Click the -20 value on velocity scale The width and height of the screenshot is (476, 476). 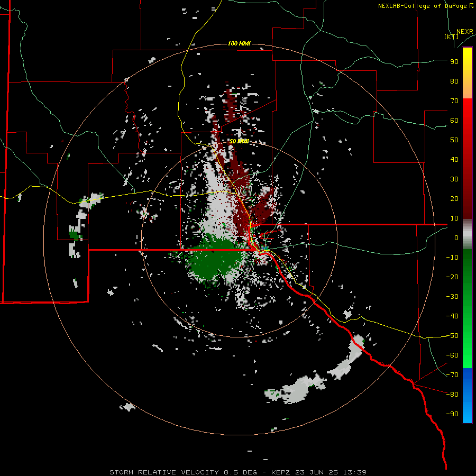click(452, 277)
